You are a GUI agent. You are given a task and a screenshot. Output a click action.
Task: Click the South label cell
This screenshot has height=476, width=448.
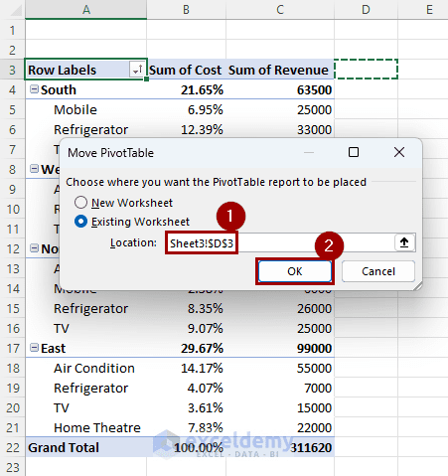point(86,89)
